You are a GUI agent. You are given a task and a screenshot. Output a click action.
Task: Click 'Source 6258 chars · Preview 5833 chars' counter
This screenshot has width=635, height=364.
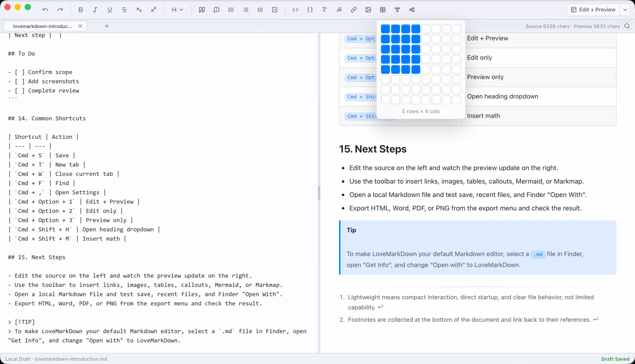pos(573,26)
